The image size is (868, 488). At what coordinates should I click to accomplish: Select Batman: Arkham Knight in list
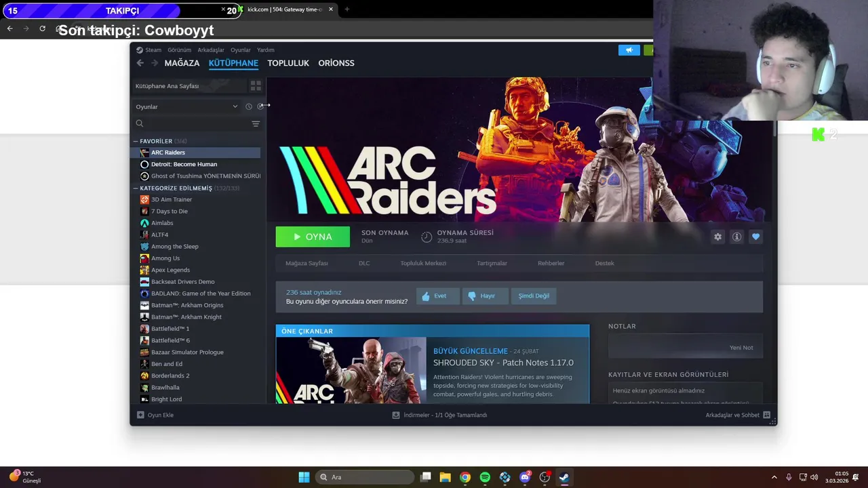195,317
